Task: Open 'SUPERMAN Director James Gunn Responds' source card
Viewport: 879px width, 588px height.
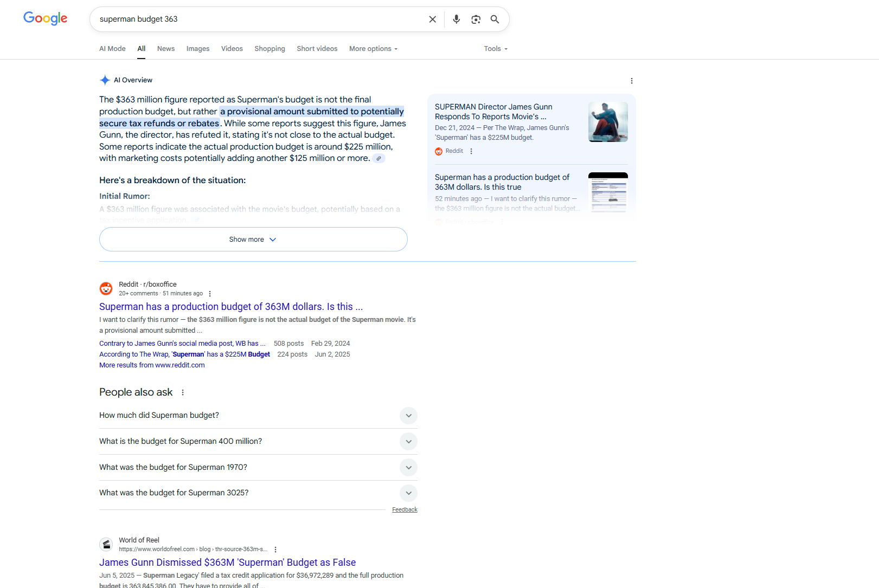Action: [x=493, y=112]
